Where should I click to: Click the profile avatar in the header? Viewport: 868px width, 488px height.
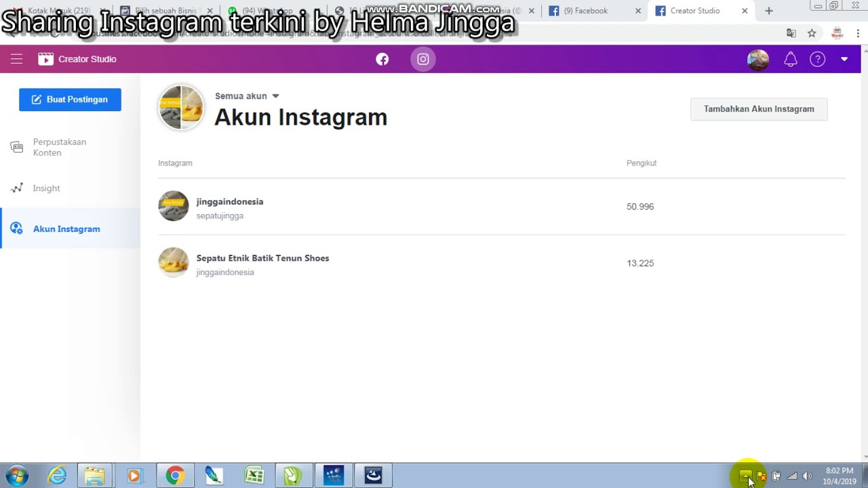click(758, 59)
